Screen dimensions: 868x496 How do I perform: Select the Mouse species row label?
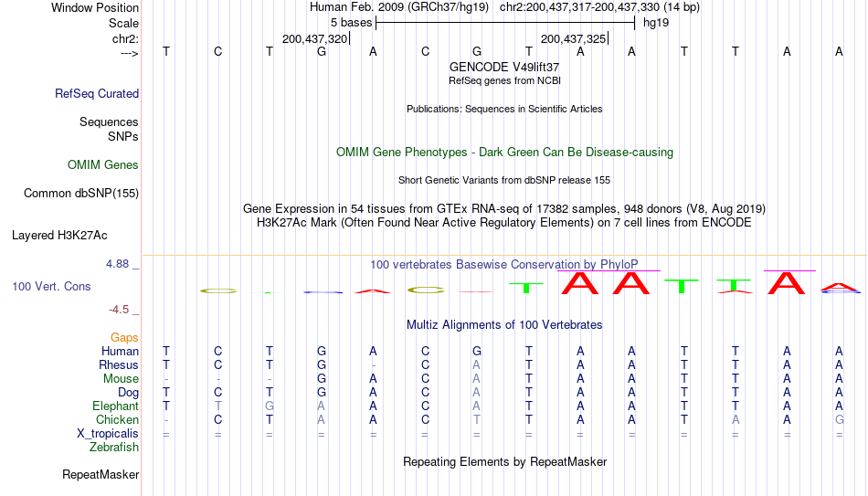(x=122, y=379)
